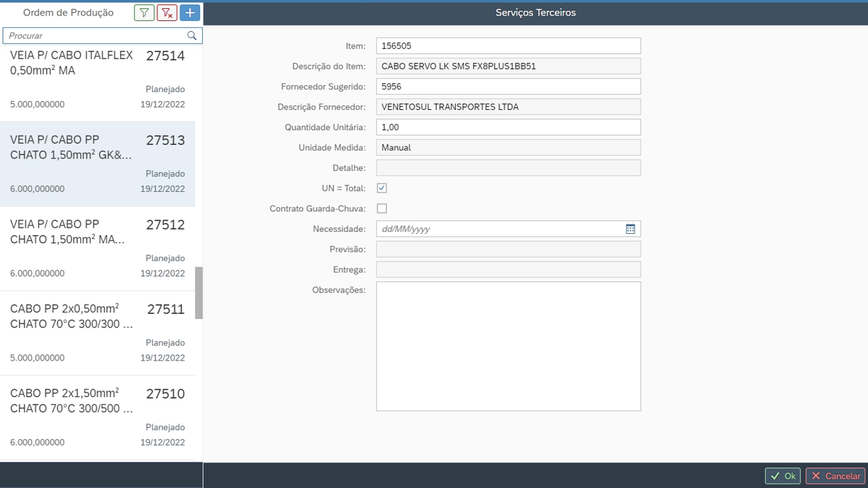Select production order 27510
868x488 pixels.
point(97,418)
